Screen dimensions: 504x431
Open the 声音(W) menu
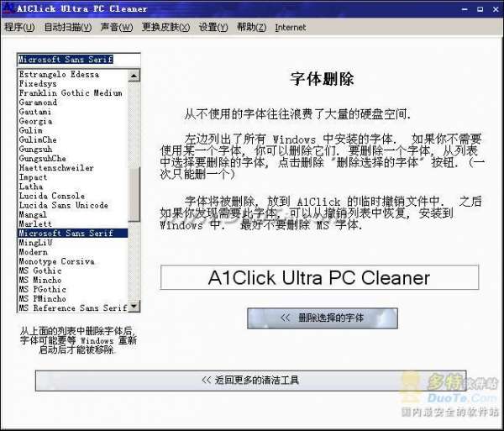coord(117,27)
